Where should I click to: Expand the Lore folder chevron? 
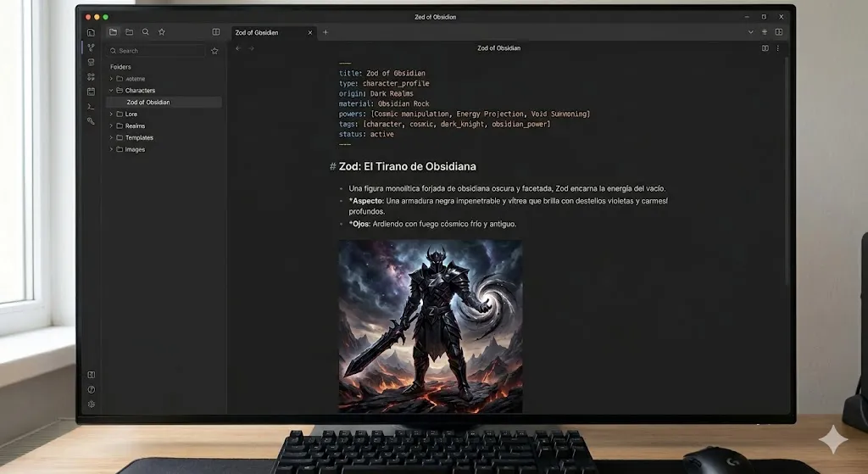(x=111, y=114)
